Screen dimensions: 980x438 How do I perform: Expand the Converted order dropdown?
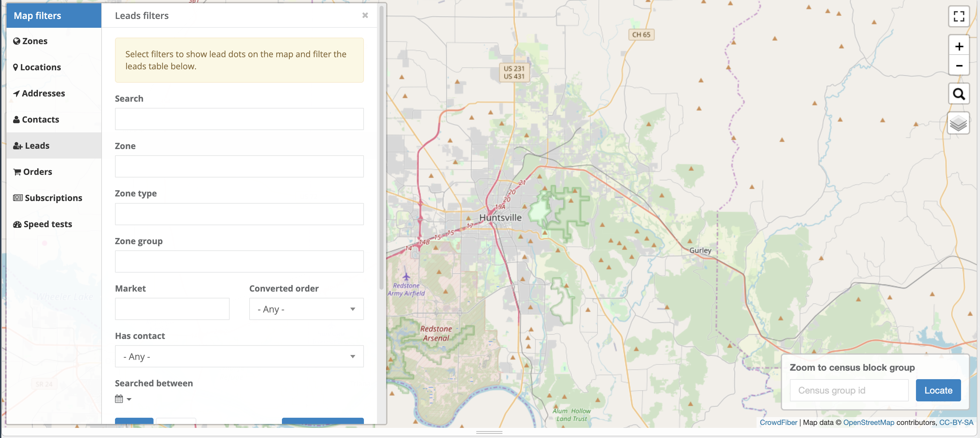[x=306, y=309]
